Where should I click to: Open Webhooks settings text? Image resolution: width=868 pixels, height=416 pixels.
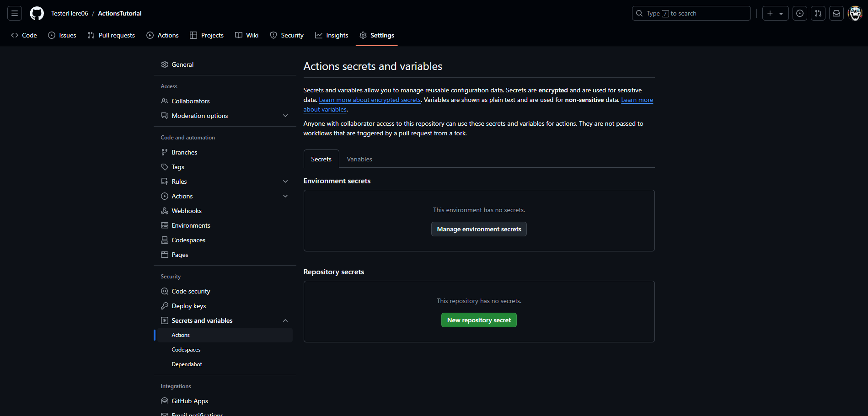[187, 211]
